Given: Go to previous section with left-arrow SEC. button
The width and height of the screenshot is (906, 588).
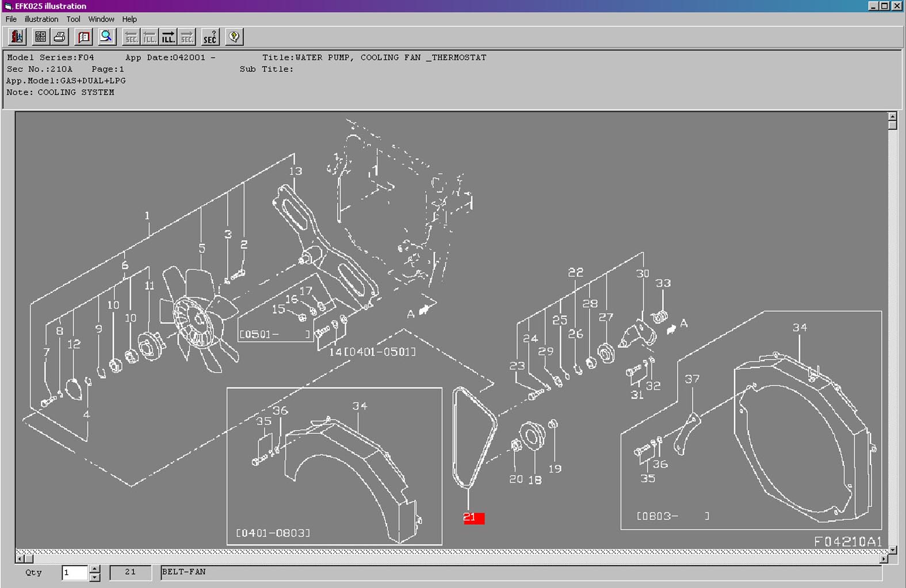Looking at the screenshot, I should pos(131,37).
